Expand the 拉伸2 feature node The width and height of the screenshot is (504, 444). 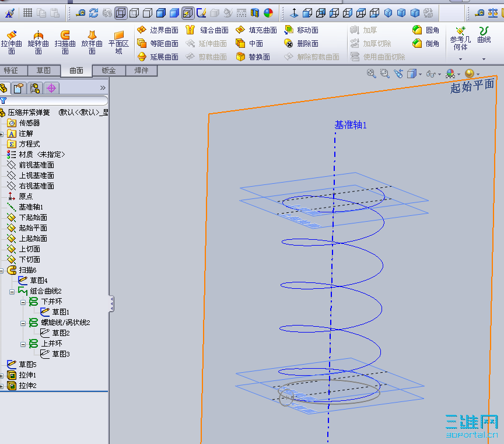point(1,386)
